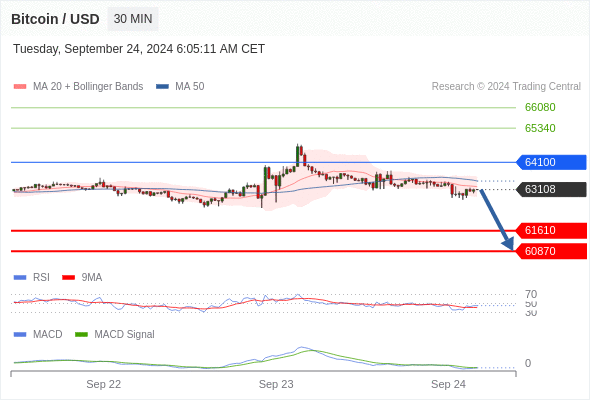Click the 30 MIN timeframe badge
The height and width of the screenshot is (400, 590).
tap(133, 19)
